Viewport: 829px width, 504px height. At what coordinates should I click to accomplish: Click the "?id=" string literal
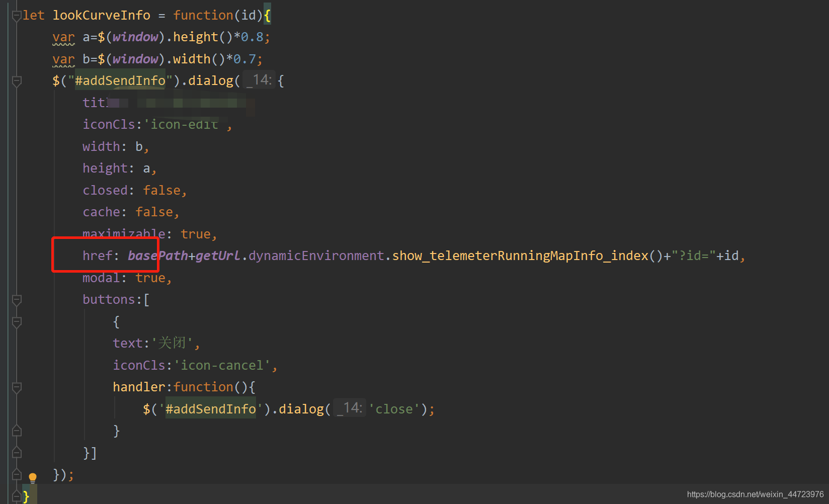tap(694, 256)
